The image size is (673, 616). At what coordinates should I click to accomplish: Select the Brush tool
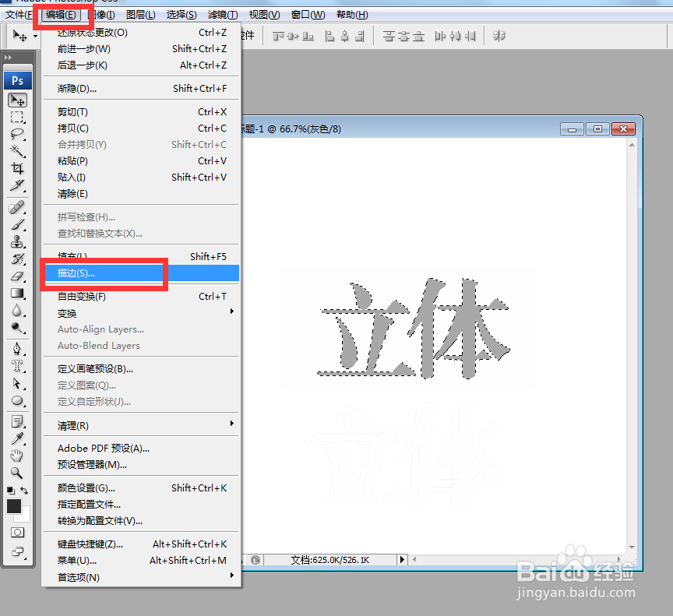click(17, 225)
